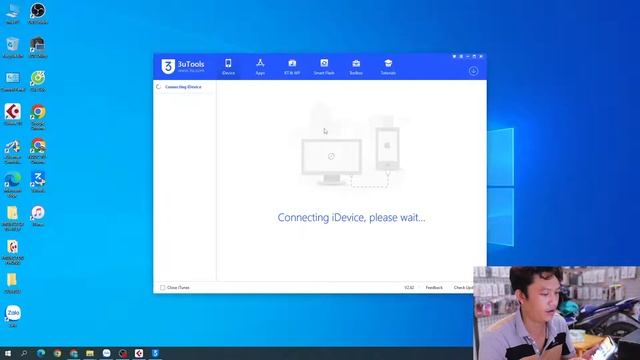
Task: Open Cubase from the taskbar
Action: pos(139,353)
